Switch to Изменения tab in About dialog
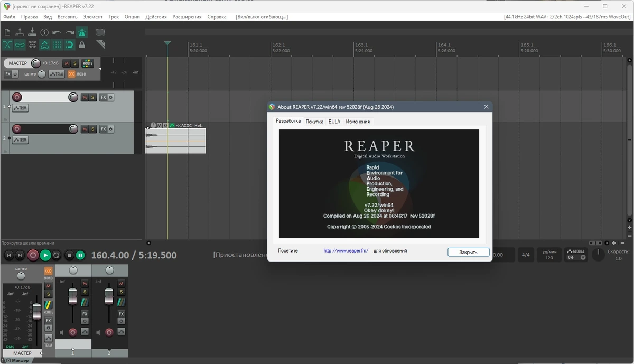 [358, 122]
